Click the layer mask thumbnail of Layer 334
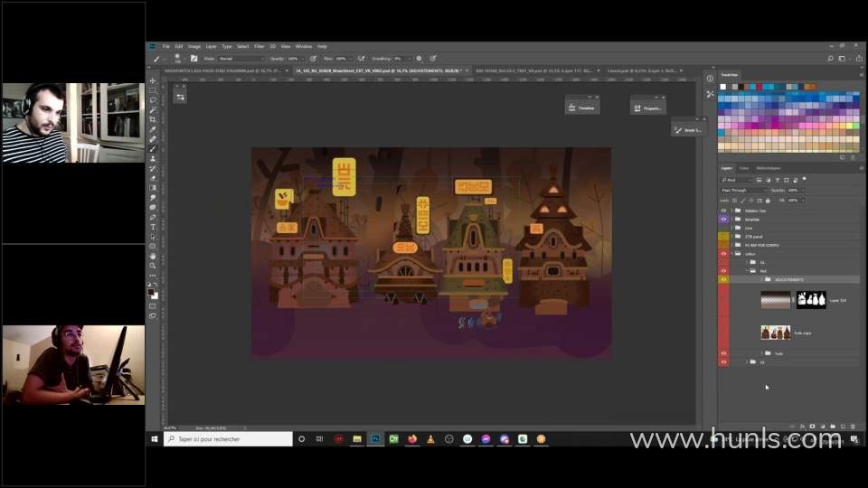This screenshot has width=868, height=488. tap(811, 300)
